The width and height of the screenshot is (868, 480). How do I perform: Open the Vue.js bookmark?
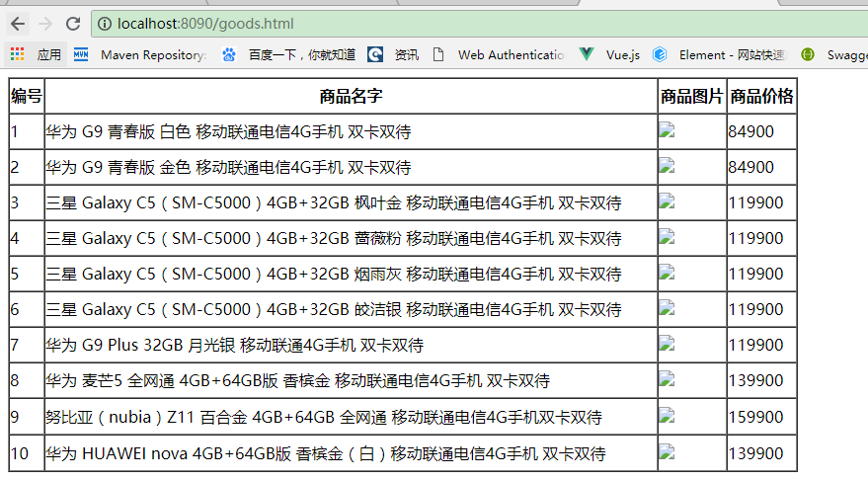[x=623, y=54]
